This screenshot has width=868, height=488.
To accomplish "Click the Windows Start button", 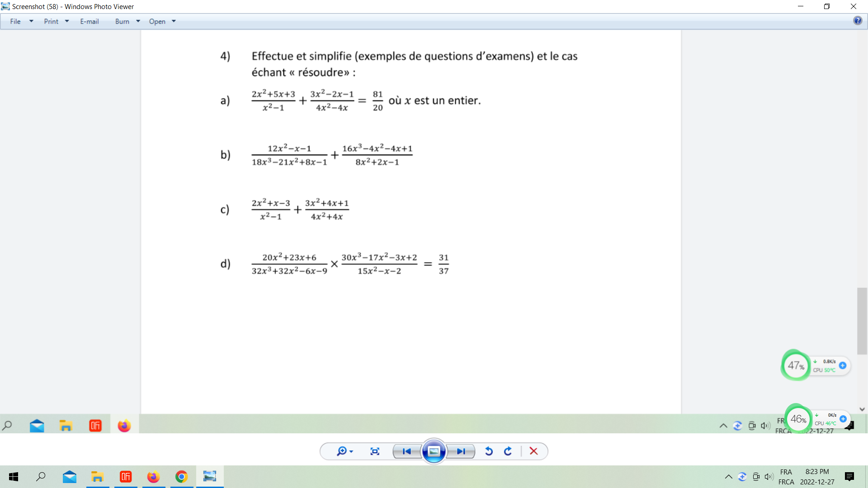I will (14, 477).
